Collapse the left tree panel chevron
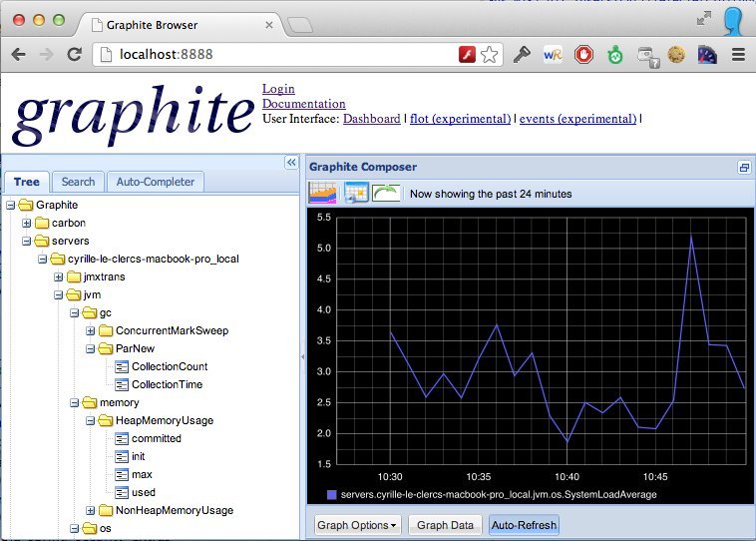The image size is (756, 541). tap(291, 163)
